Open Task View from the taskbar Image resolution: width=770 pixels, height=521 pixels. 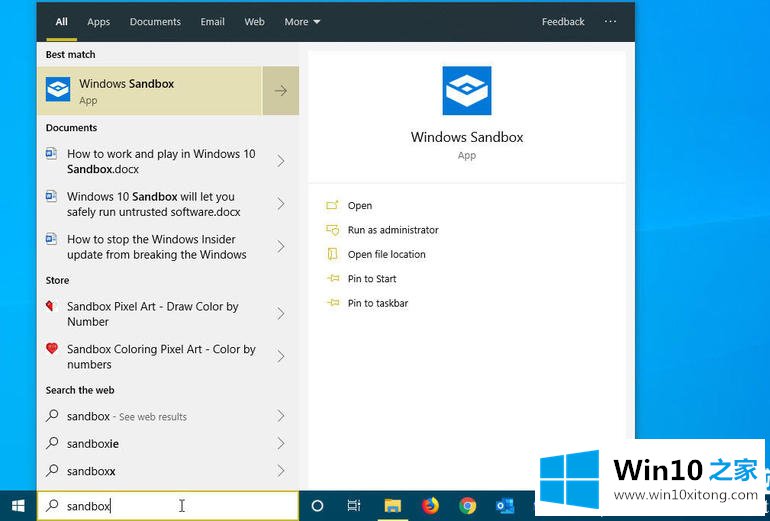point(354,505)
